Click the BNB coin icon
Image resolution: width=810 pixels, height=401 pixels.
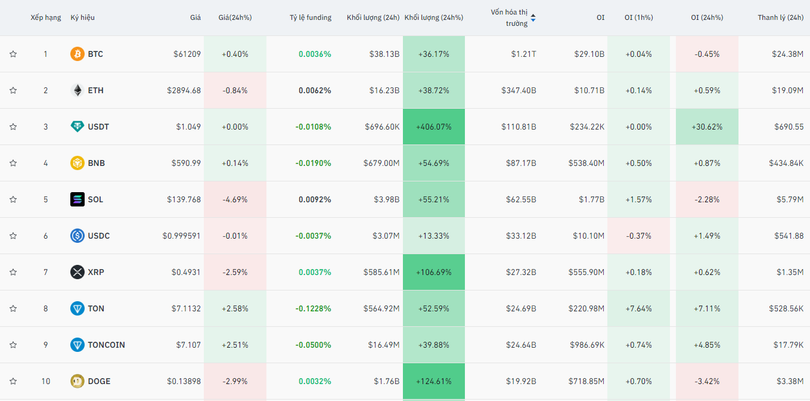click(77, 163)
